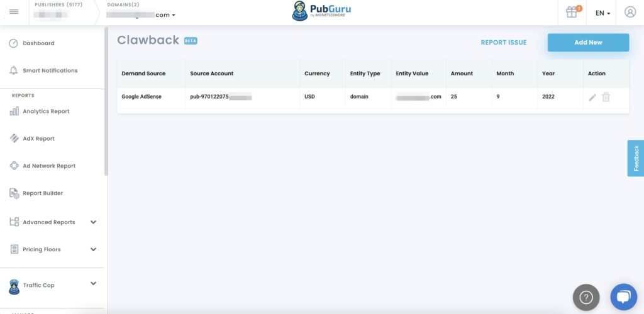Click the Pricing Floors icon
644x314 pixels.
tap(14, 249)
